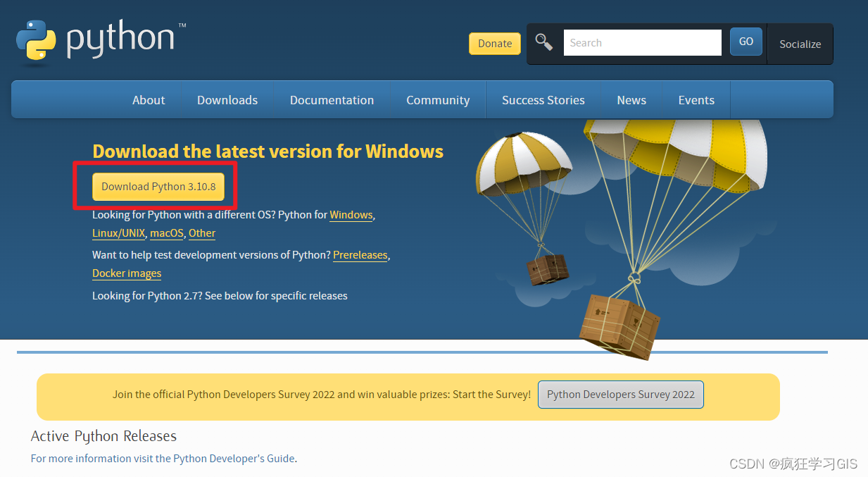Open the Events menu item
868x477 pixels.
(696, 100)
